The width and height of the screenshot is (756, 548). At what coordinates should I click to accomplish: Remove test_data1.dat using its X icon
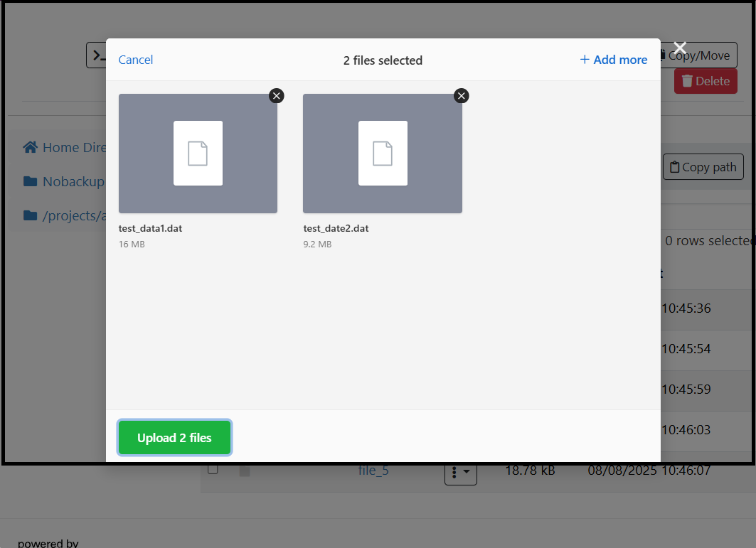click(x=277, y=95)
